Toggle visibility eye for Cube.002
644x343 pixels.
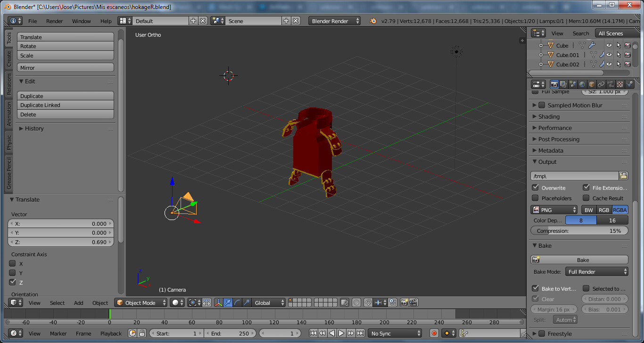point(609,65)
